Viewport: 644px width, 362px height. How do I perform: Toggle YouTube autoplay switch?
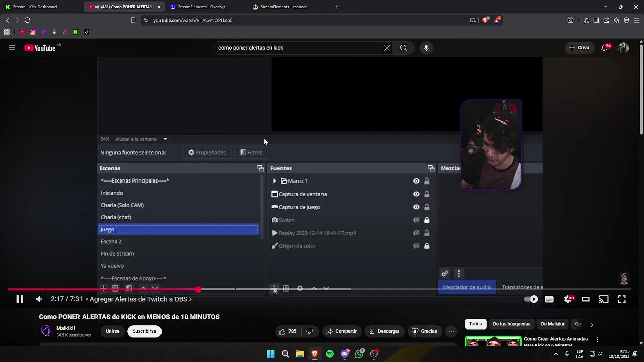pos(531,299)
